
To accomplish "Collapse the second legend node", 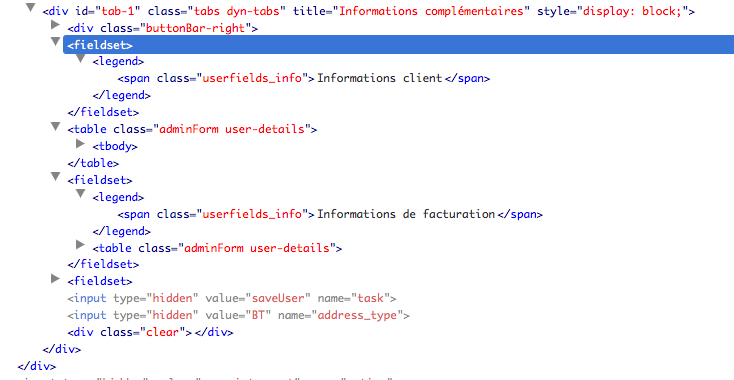I will tap(81, 194).
